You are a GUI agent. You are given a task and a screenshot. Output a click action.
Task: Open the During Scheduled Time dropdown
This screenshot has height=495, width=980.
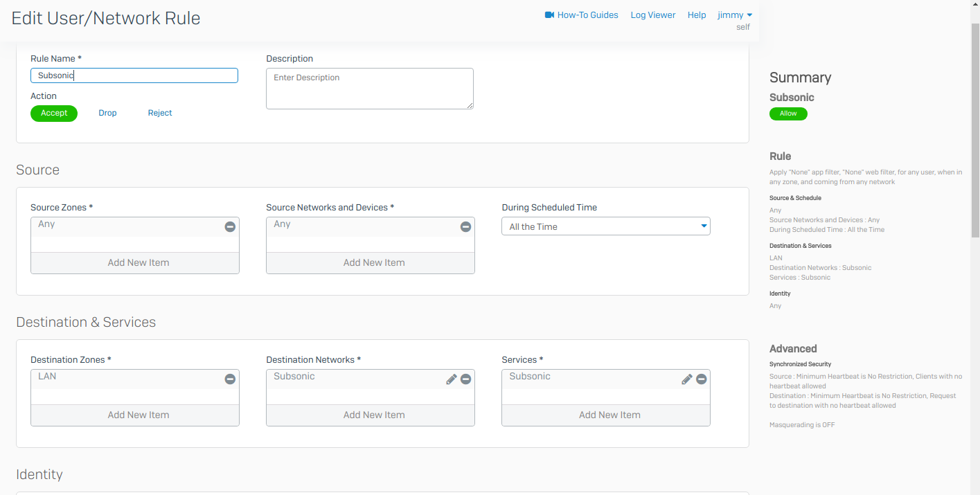click(606, 226)
